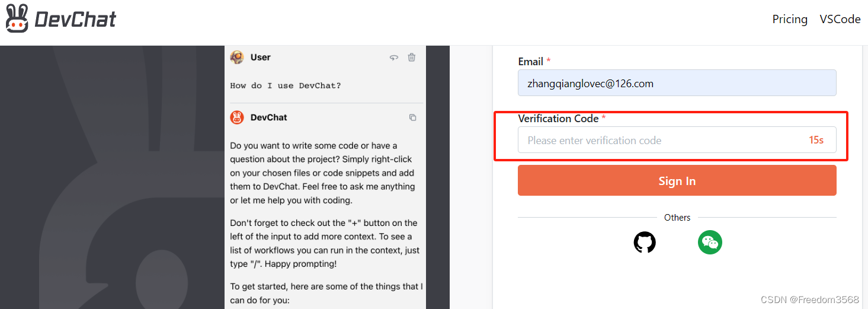Click the orange Sign In button
The height and width of the screenshot is (309, 868).
pyautogui.click(x=677, y=181)
